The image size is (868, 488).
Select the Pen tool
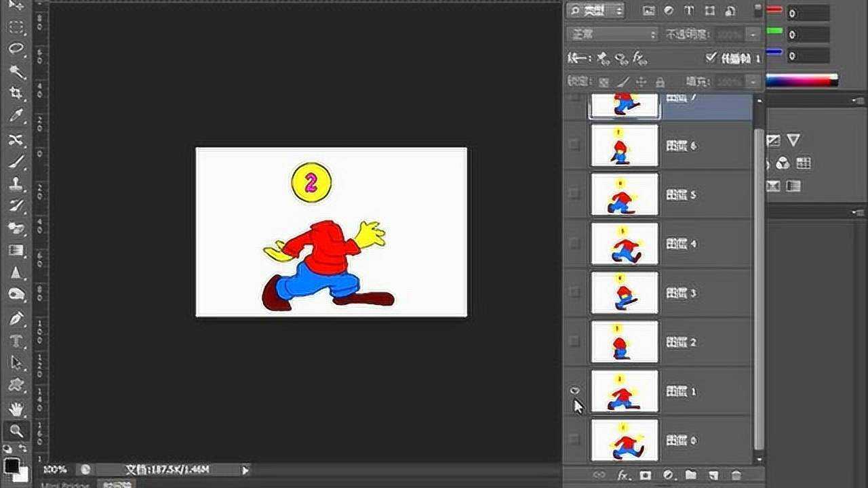point(16,318)
